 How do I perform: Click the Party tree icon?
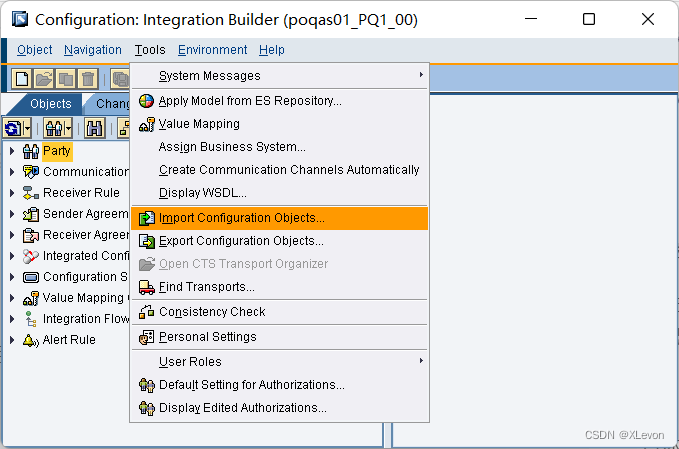(31, 151)
